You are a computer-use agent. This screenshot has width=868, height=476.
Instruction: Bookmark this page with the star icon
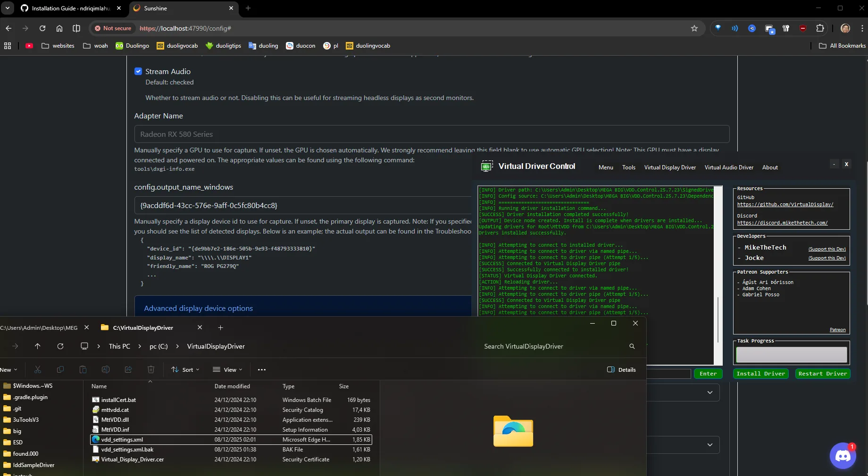tap(694, 28)
